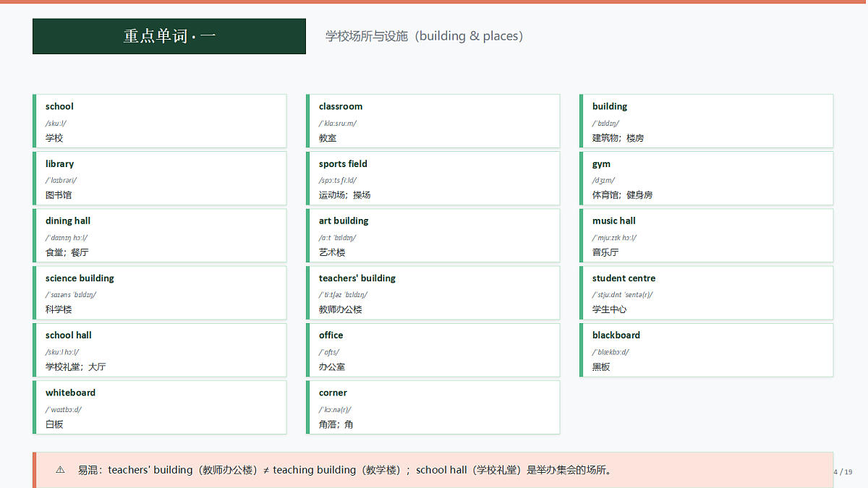Select the "science building" heading
Screen dimensions: 868x488
[x=80, y=278]
